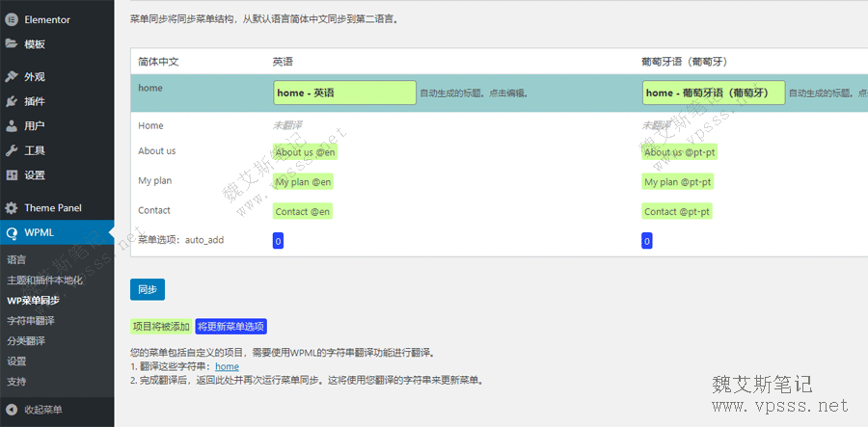Open 支持 submenu item
This screenshot has height=427, width=868.
(x=16, y=382)
